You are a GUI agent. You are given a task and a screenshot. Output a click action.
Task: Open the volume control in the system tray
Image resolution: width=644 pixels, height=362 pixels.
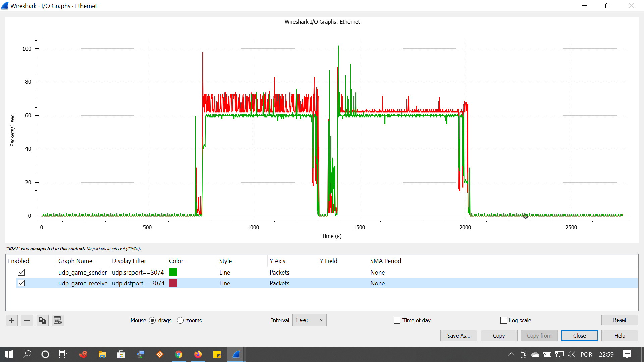pyautogui.click(x=572, y=354)
